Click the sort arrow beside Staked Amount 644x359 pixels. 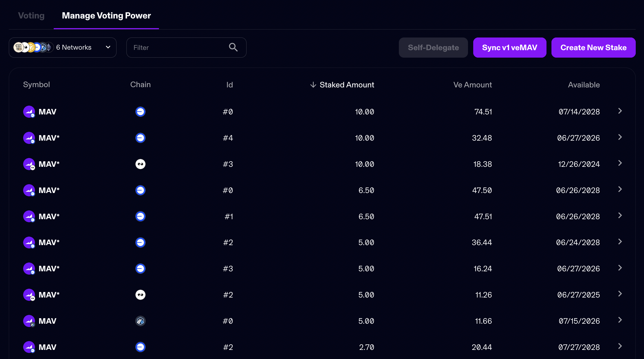point(313,85)
